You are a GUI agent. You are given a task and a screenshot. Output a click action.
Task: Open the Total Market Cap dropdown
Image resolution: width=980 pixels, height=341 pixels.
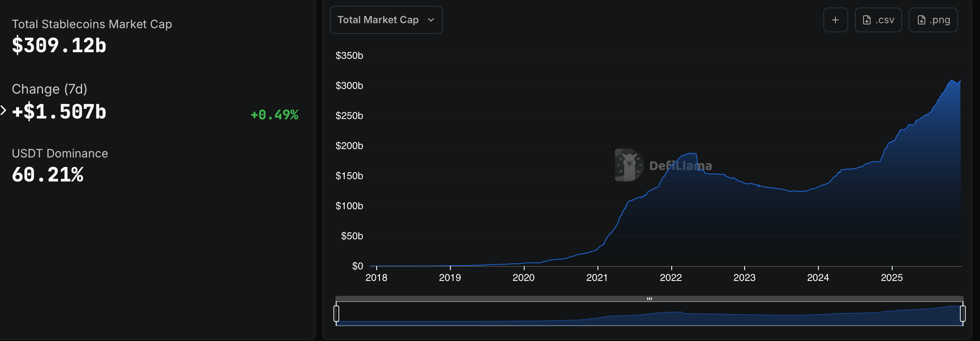386,20
